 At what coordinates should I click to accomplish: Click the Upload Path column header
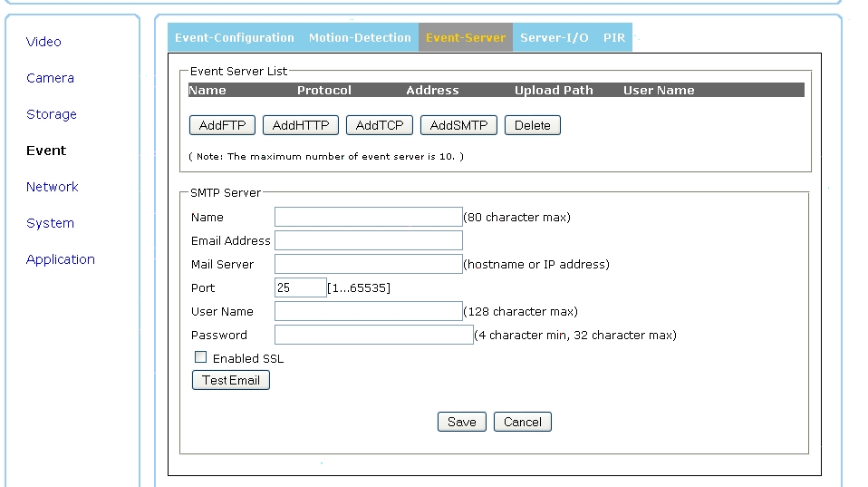point(554,91)
